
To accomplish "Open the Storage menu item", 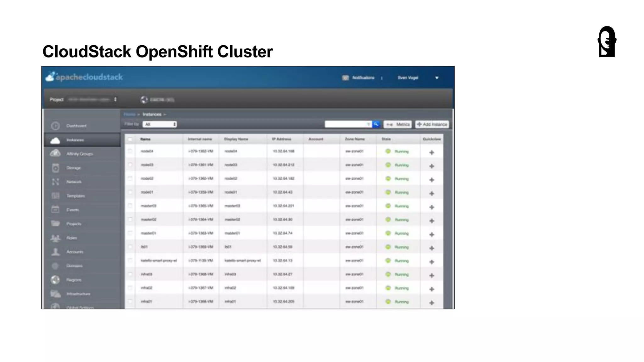I will tap(74, 168).
